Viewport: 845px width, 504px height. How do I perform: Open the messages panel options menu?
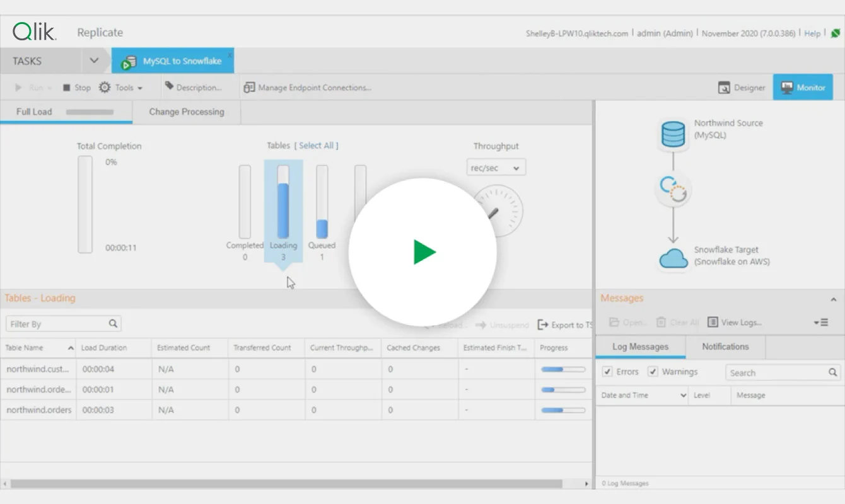(x=821, y=322)
